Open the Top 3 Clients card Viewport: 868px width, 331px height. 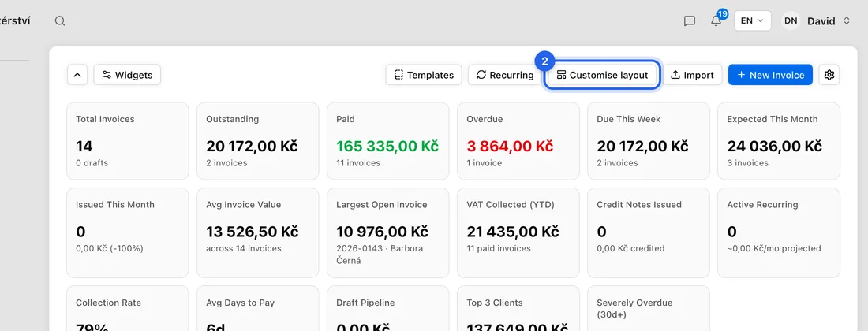518,308
